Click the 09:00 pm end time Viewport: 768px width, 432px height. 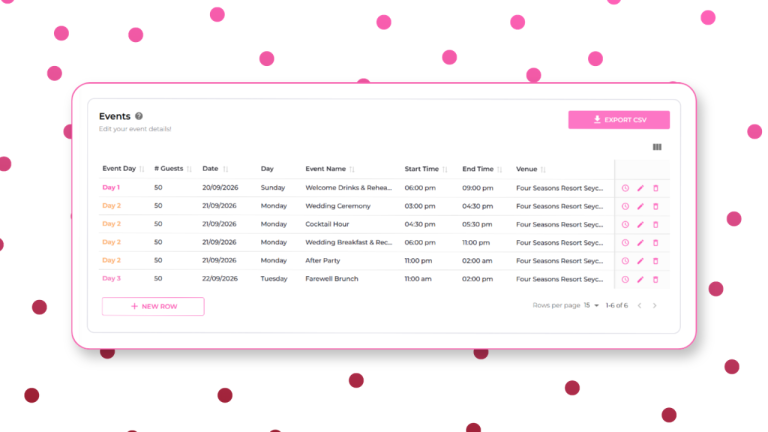tap(478, 188)
